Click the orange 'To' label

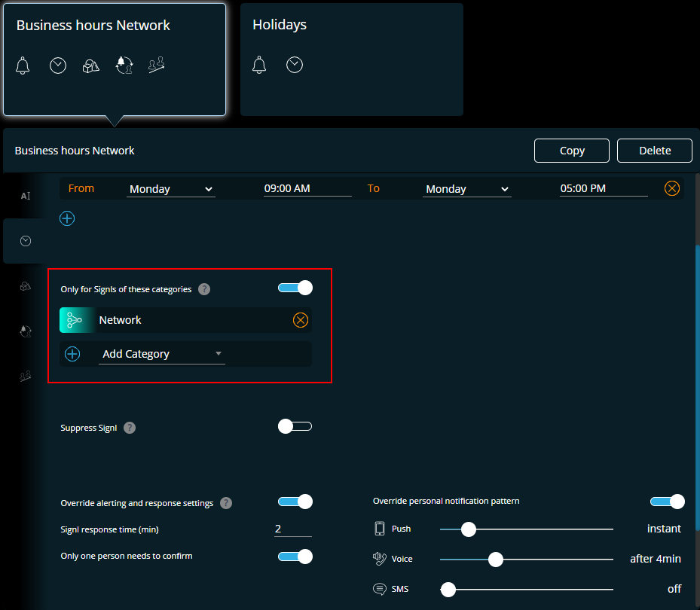tap(374, 188)
